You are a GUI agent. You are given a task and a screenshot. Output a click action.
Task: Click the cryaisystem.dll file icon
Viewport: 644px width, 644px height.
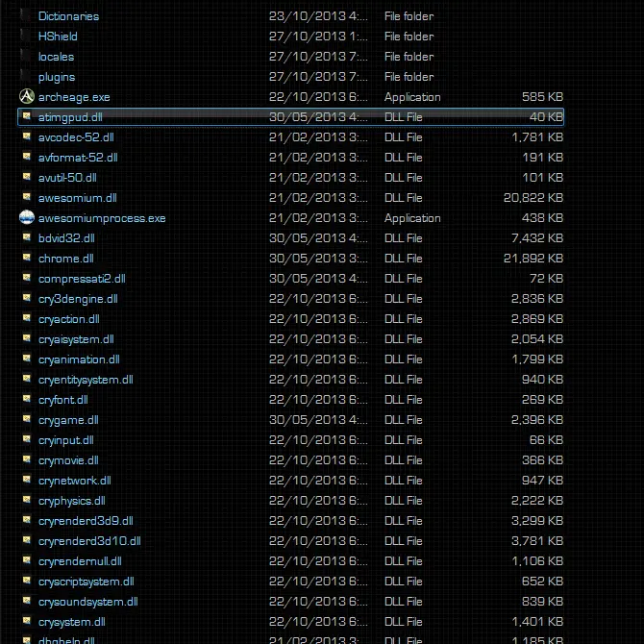(27, 338)
